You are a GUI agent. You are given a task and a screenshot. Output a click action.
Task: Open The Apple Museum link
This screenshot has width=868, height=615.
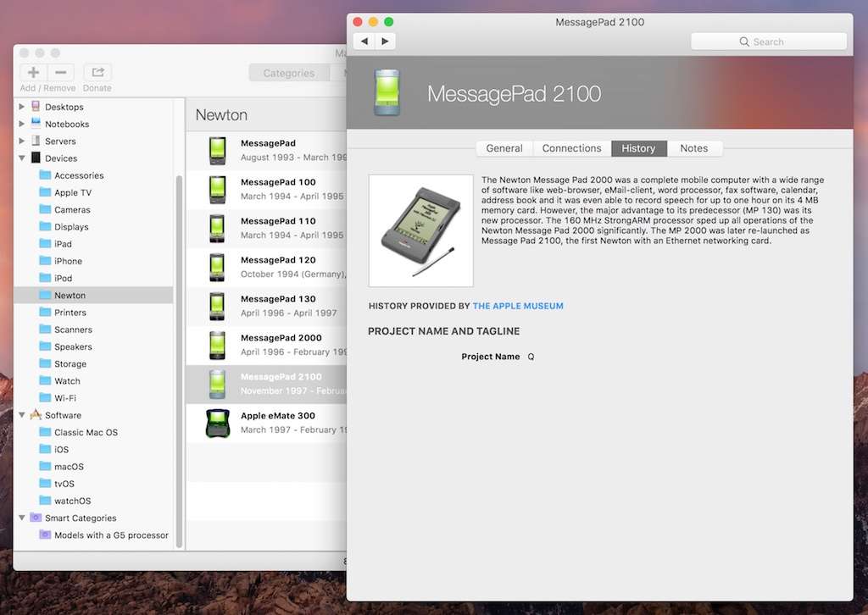[x=518, y=306]
